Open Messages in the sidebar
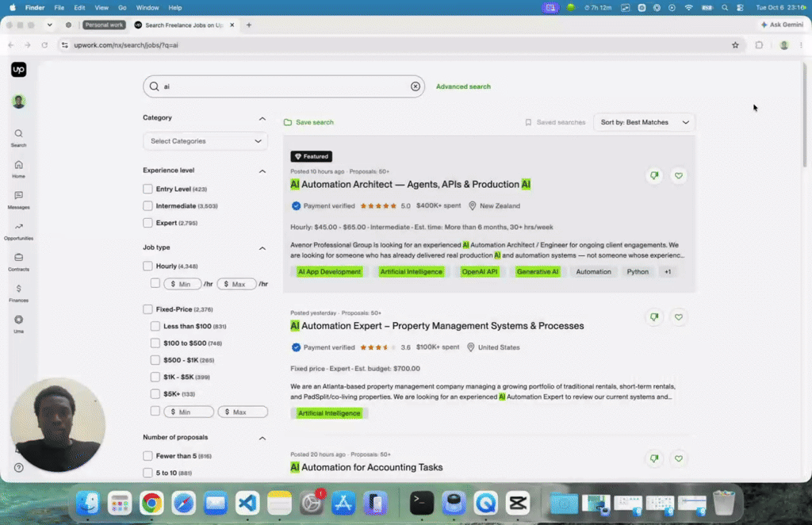The height and width of the screenshot is (525, 812). point(19,201)
